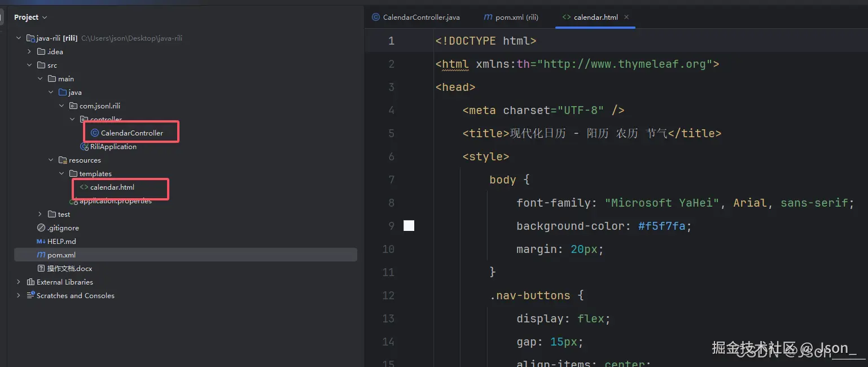The height and width of the screenshot is (367, 868).
Task: Click the main folder icon
Action: coord(52,78)
